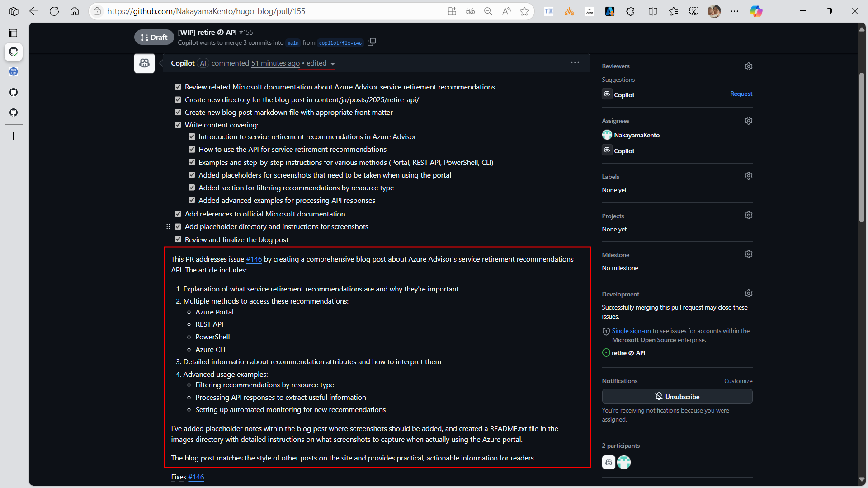
Task: Open Assignees settings gear
Action: click(x=749, y=121)
